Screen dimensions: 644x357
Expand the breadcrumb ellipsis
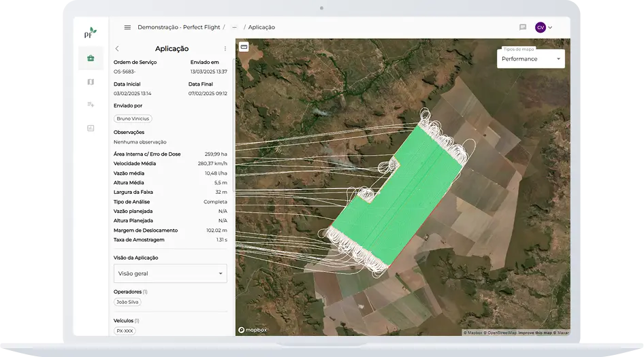click(x=234, y=27)
